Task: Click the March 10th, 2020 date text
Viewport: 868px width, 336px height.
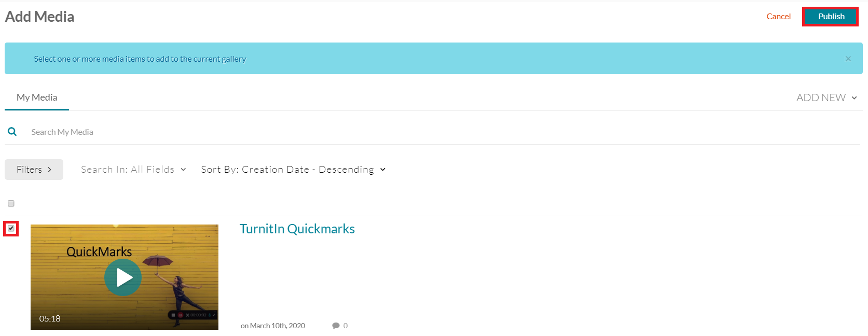Action: [x=273, y=326]
